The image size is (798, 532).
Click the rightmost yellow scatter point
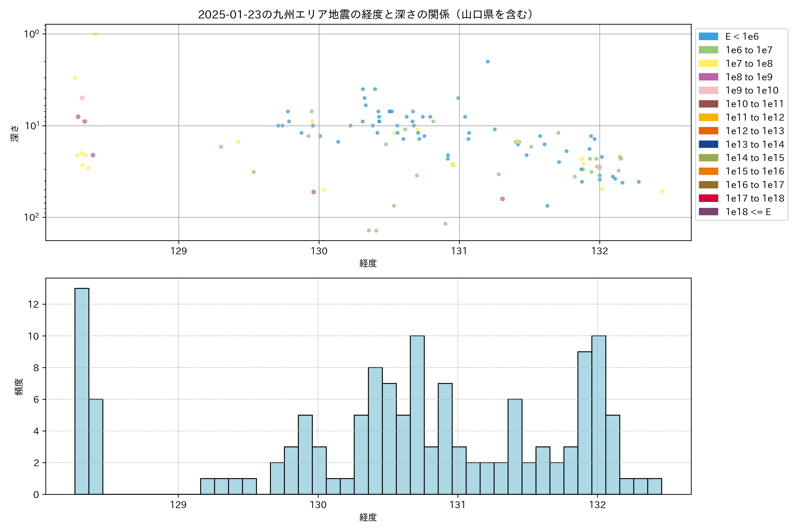(x=662, y=191)
